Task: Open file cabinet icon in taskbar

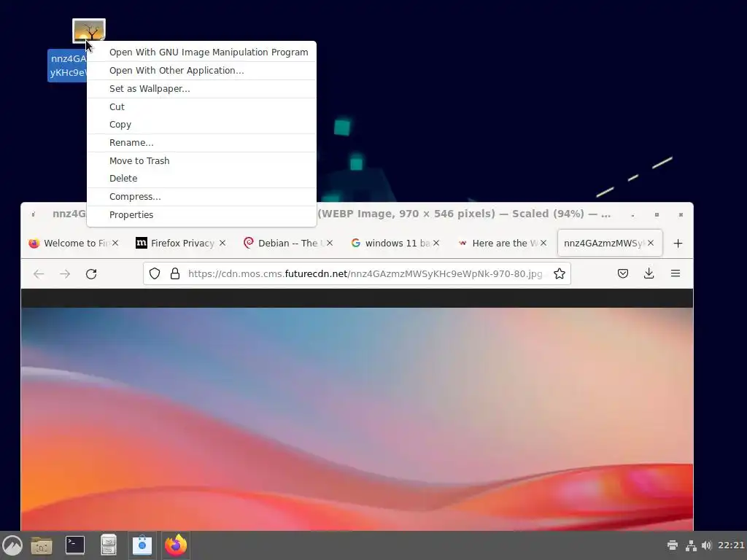Action: click(x=109, y=545)
